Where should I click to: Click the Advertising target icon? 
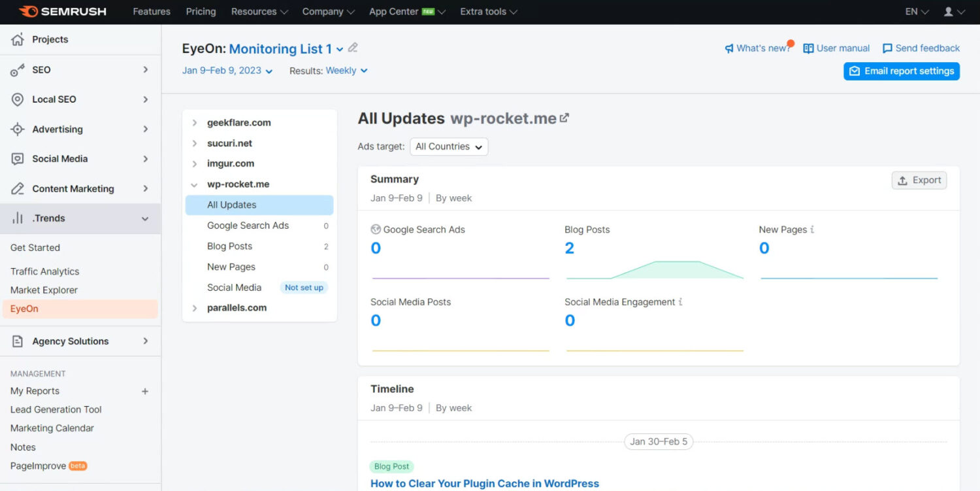point(18,129)
